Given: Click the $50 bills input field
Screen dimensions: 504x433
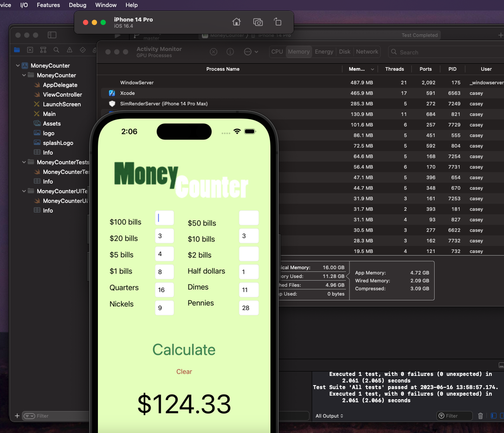Looking at the screenshot, I should point(249,218).
